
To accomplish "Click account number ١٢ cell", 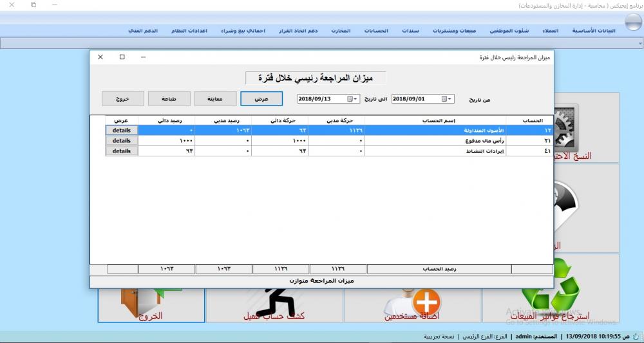I will 529,130.
